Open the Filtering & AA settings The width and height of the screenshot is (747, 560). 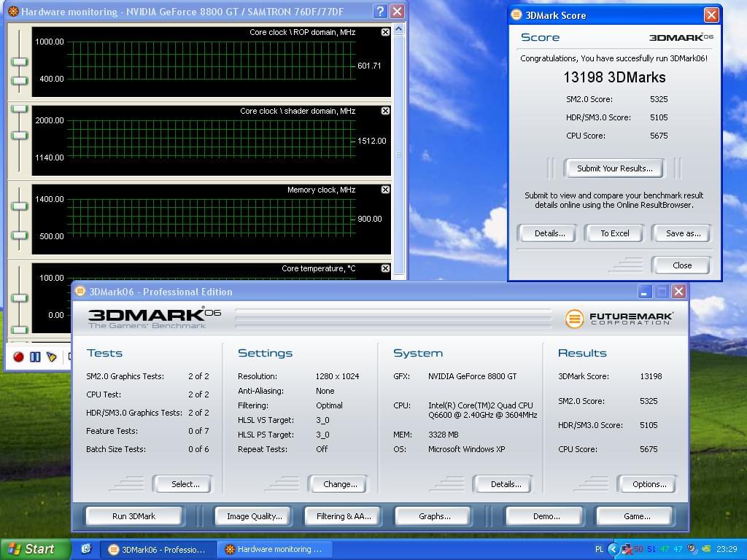(344, 516)
